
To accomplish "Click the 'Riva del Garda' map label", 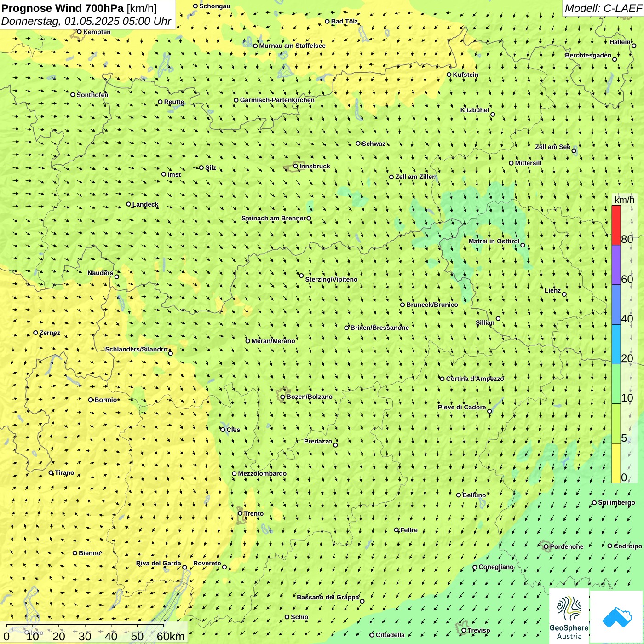I will [x=159, y=563].
